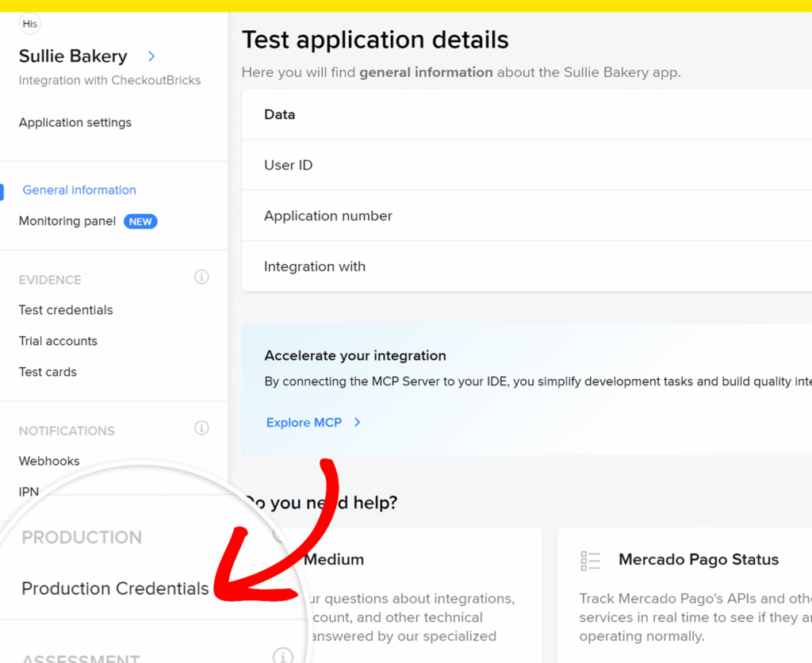Select General information menu item

point(79,190)
